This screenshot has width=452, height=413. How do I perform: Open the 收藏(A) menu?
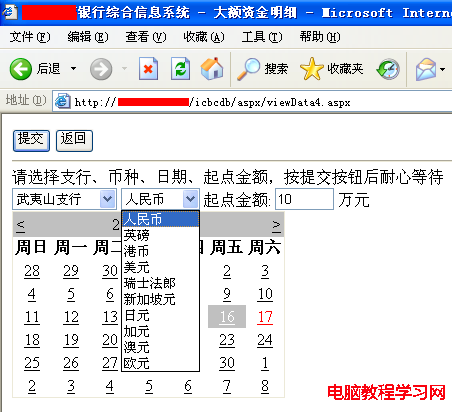(x=204, y=37)
